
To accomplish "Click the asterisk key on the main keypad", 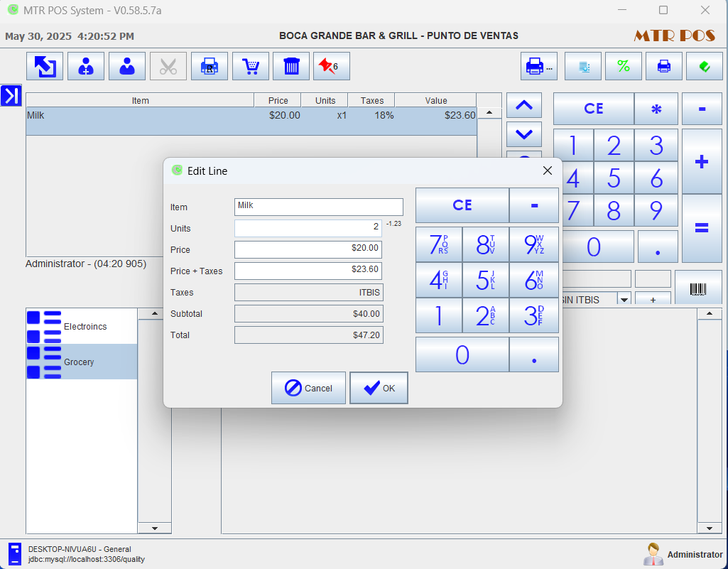I will pyautogui.click(x=656, y=109).
